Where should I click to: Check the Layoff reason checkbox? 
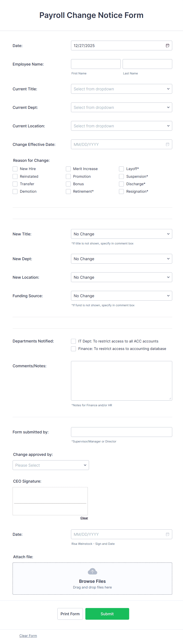pyautogui.click(x=121, y=169)
